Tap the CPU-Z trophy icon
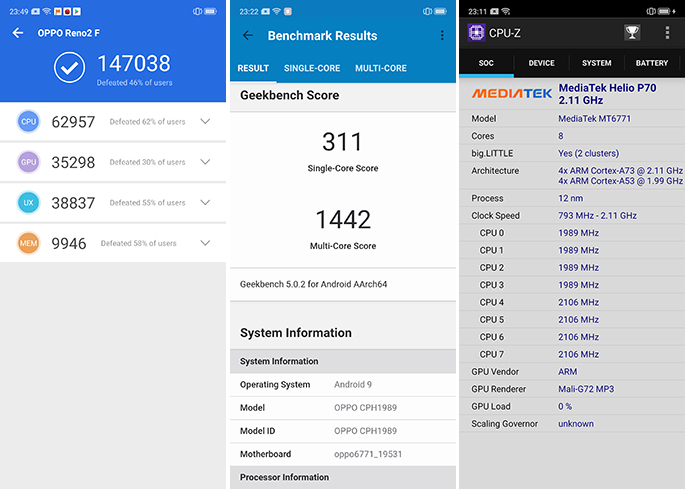 click(x=632, y=32)
